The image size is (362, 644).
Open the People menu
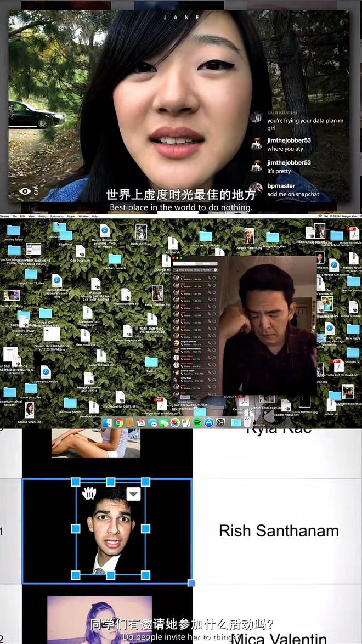click(x=71, y=216)
